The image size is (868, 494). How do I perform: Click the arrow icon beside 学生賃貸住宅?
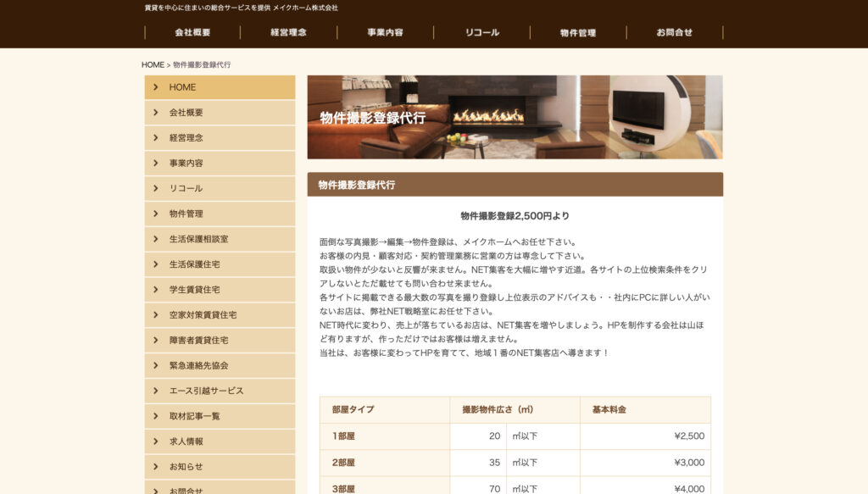point(156,290)
